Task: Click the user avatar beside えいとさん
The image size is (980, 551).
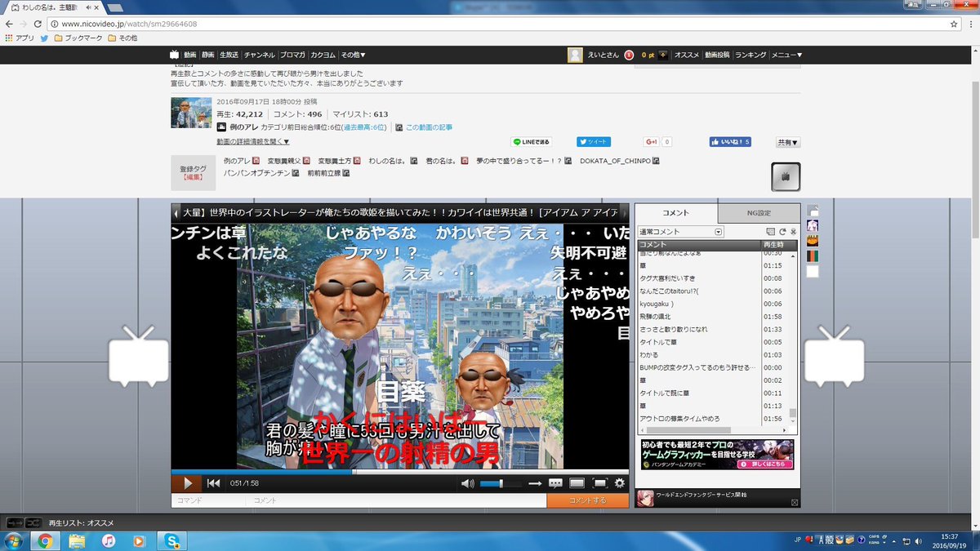Action: 576,55
